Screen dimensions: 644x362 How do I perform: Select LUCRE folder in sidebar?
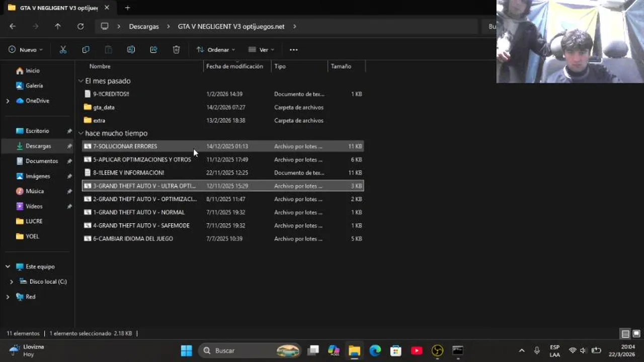click(x=34, y=221)
